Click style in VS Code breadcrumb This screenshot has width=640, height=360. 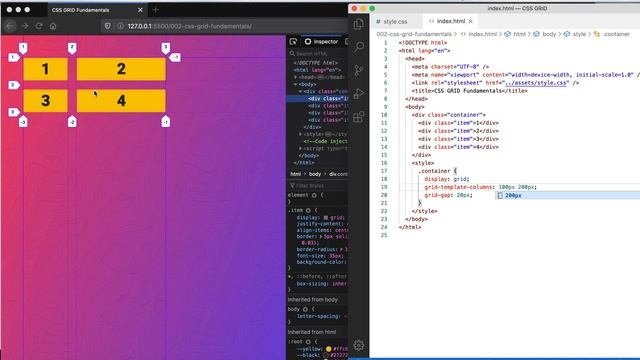click(579, 34)
